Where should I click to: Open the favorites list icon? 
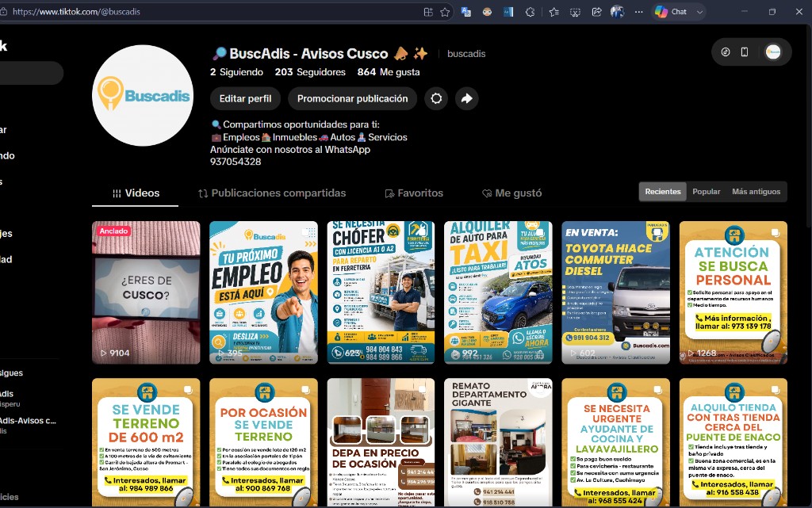click(x=553, y=12)
